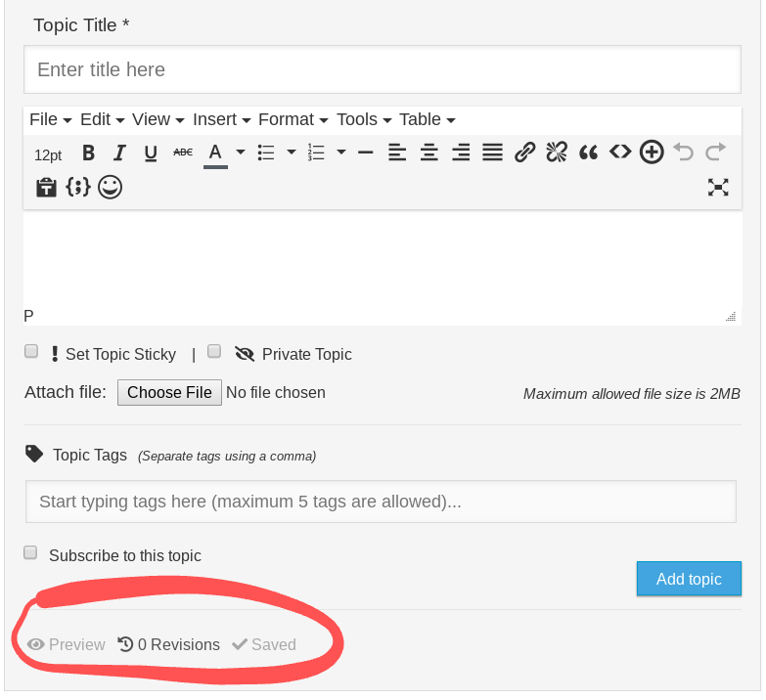This screenshot has height=700, width=766.
Task: Tick Subscribe to this topic checkbox
Action: (31, 553)
